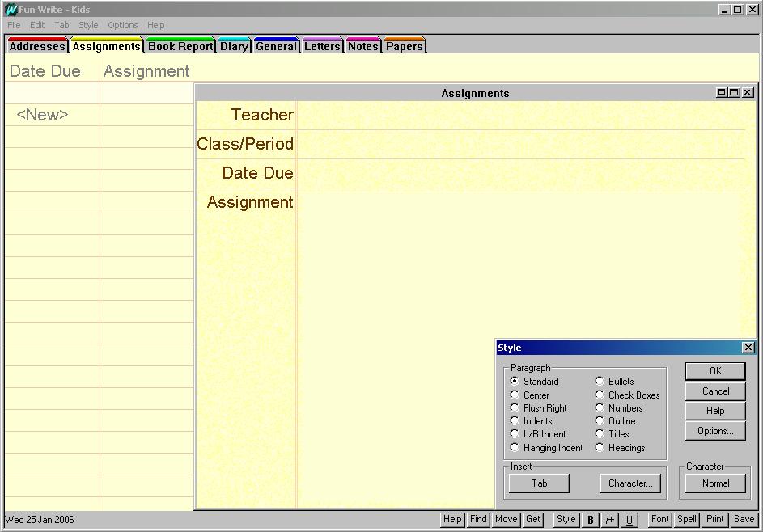Open Font from bottom toolbar
763x532 pixels.
click(x=660, y=519)
